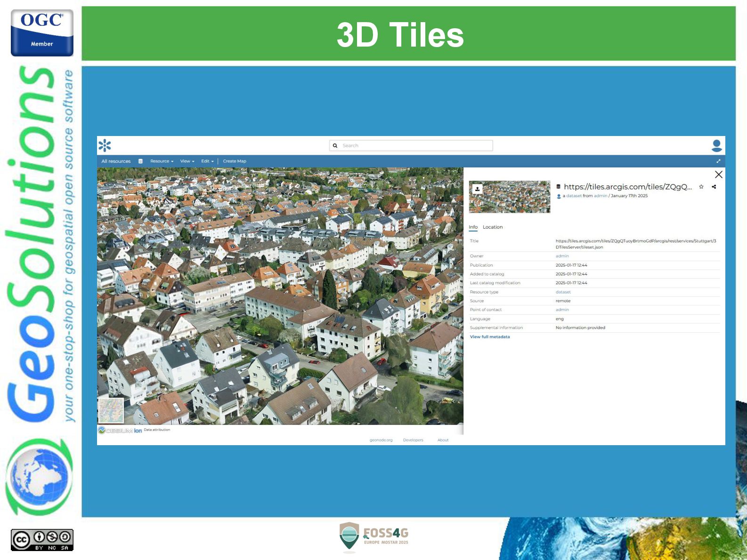
Task: Click the share icon next to star
Action: 714,187
